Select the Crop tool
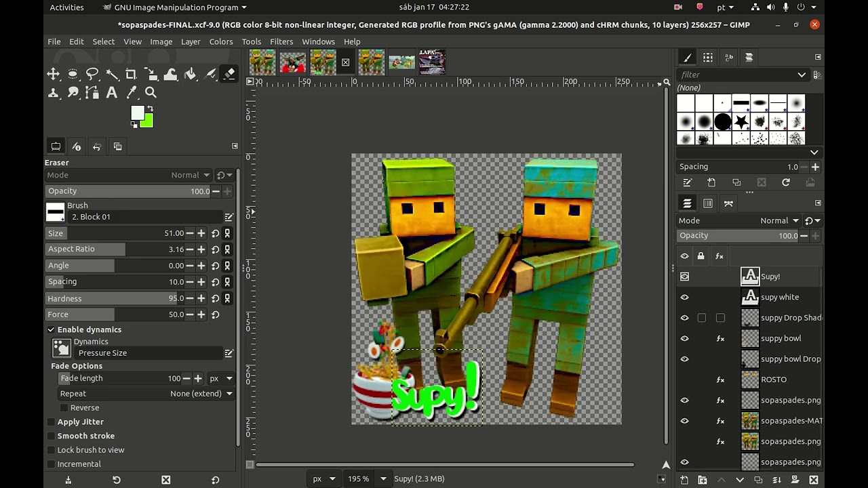This screenshot has height=488, width=868. coord(131,75)
